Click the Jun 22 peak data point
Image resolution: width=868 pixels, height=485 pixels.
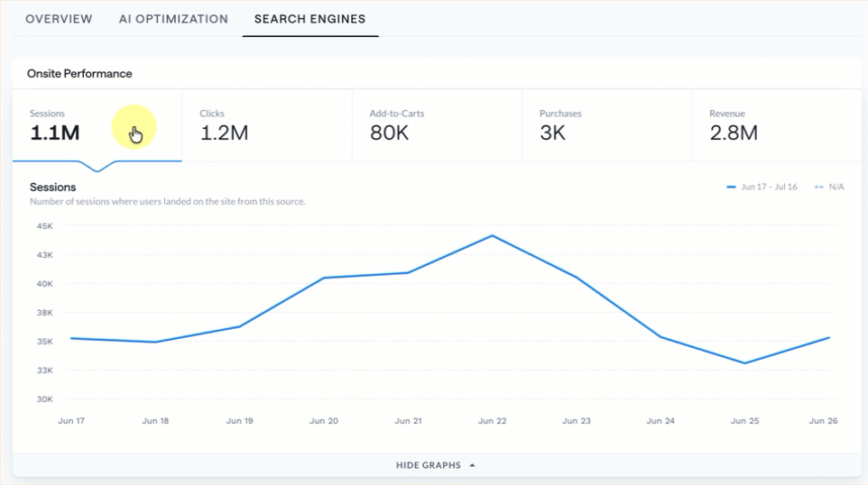tap(492, 236)
